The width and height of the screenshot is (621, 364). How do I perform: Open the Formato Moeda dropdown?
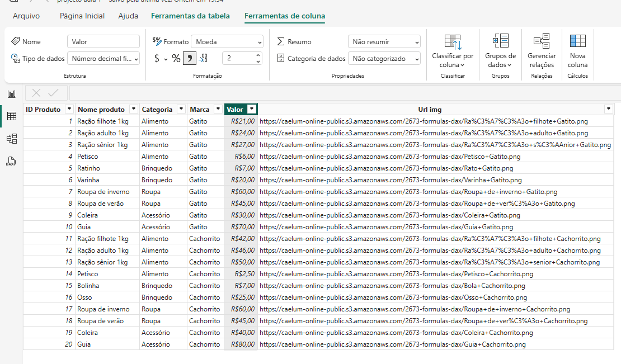click(x=227, y=42)
